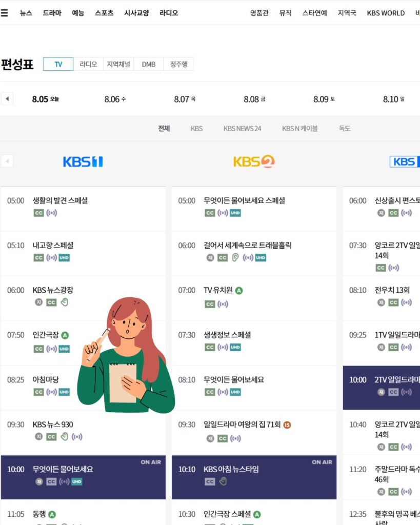Click CC icon under 생활의 발견 스페셜

tap(39, 213)
